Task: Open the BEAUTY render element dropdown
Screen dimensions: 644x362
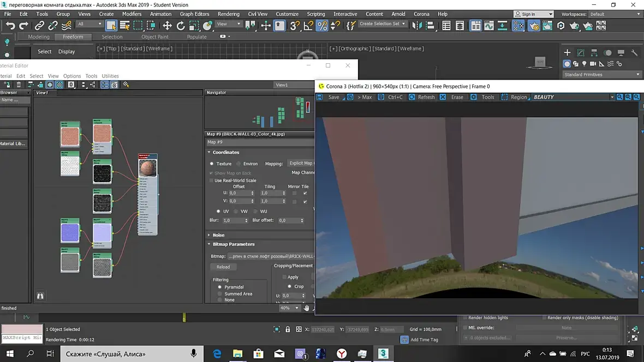Action: (x=573, y=97)
